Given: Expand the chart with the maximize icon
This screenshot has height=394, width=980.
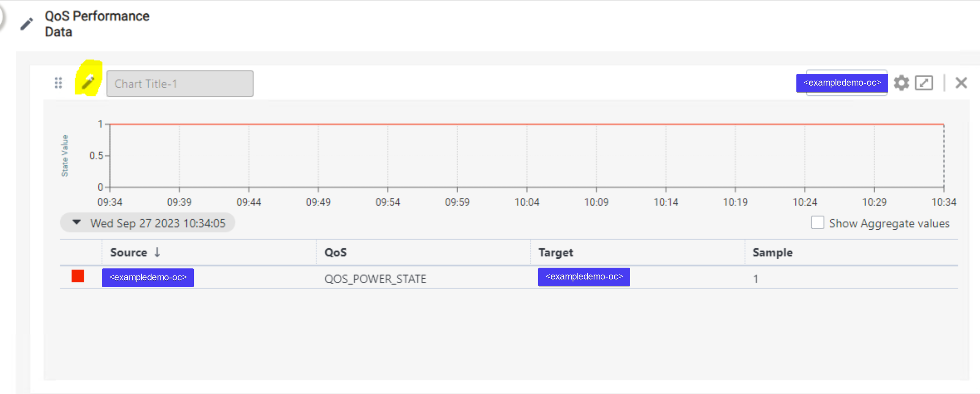Looking at the screenshot, I should pos(924,83).
